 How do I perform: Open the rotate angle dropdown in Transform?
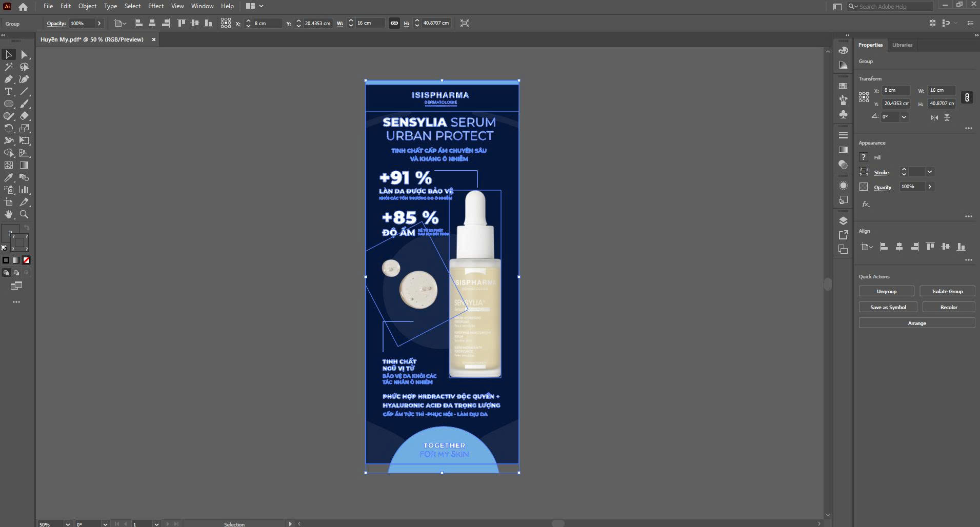point(904,117)
